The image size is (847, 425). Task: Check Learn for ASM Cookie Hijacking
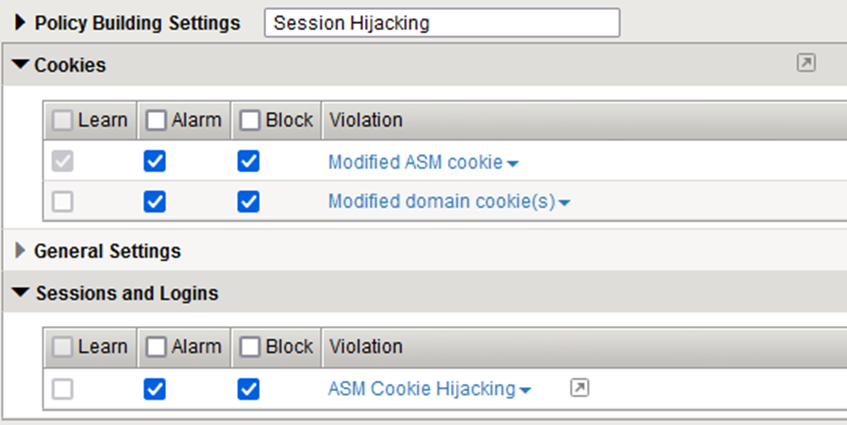click(63, 389)
